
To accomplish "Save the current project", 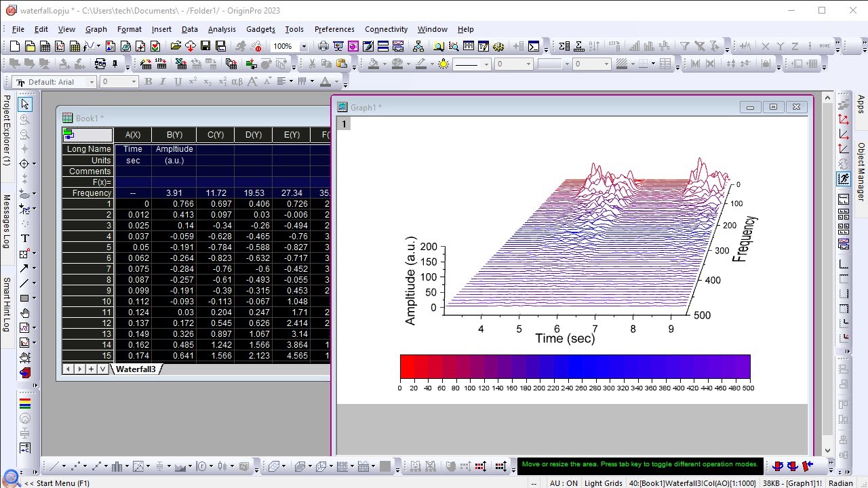I will 205,46.
